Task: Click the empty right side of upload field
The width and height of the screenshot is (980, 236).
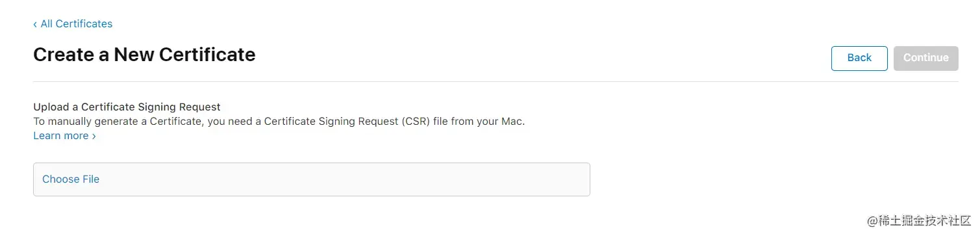Action: pos(455,179)
